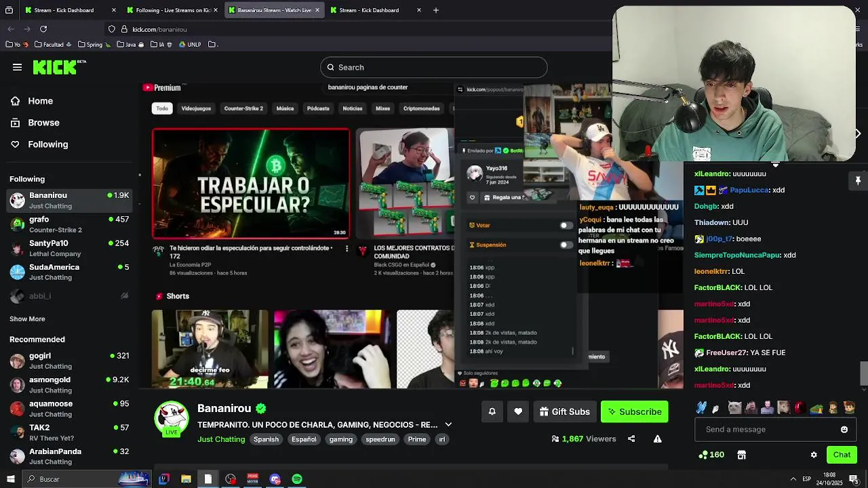Open the Kick hamburger menu
This screenshot has width=868, height=488.
pos(17,67)
